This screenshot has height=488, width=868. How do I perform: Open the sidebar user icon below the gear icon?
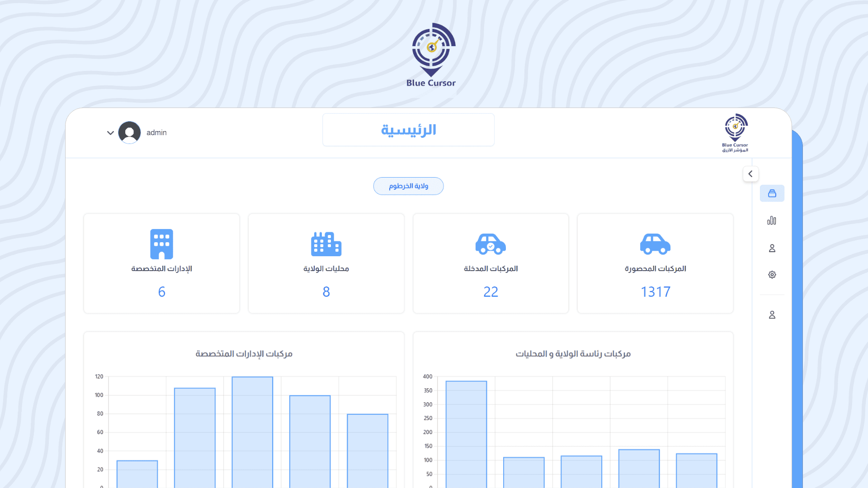[x=772, y=315]
